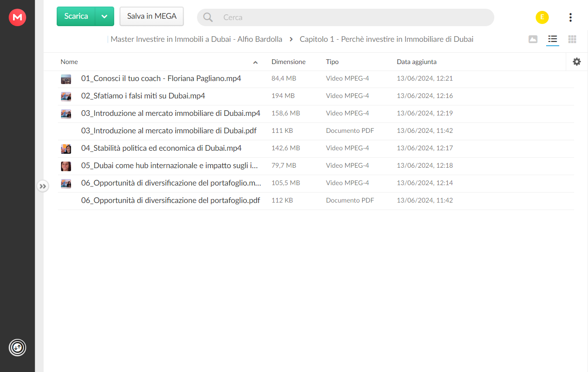Select thumbnail of 01_Conosci il tuo coach video

pos(66,79)
